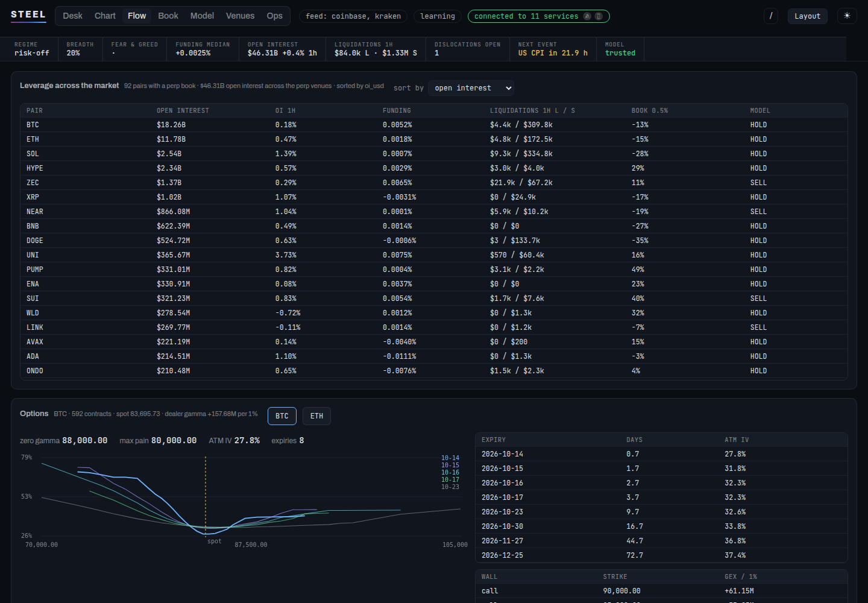868x603 pixels.
Task: Open the Layout button
Action: 807,16
